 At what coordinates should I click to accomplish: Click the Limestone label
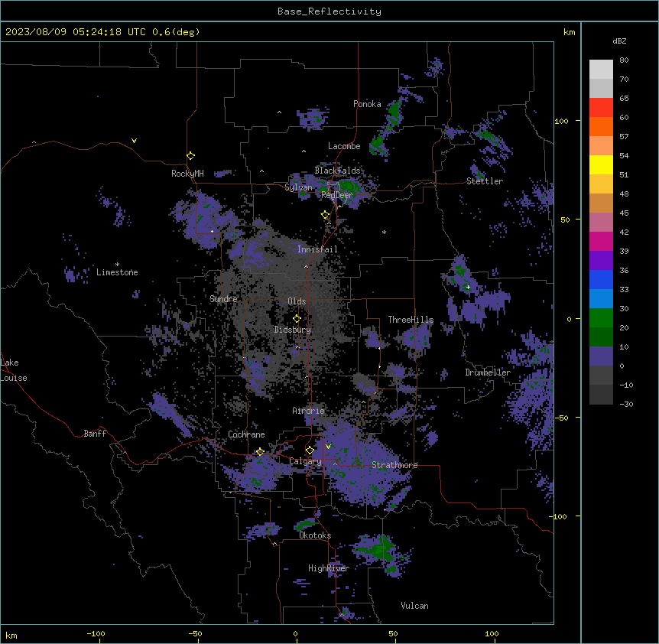click(117, 272)
